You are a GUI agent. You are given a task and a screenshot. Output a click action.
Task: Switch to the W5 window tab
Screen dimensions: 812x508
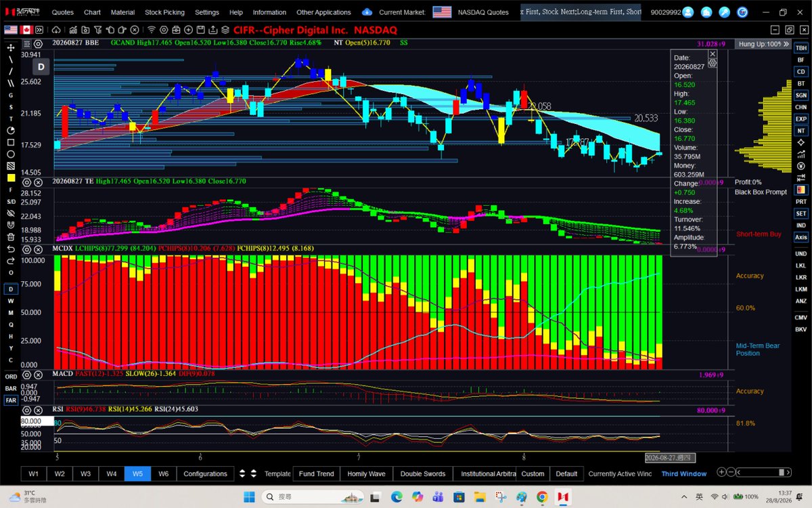click(x=137, y=473)
